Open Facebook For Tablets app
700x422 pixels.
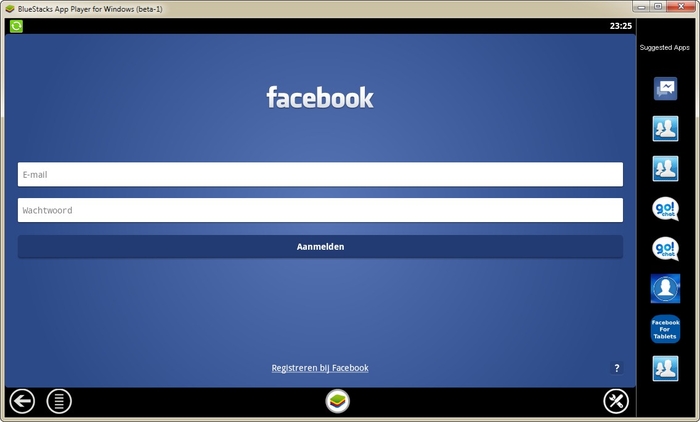665,329
